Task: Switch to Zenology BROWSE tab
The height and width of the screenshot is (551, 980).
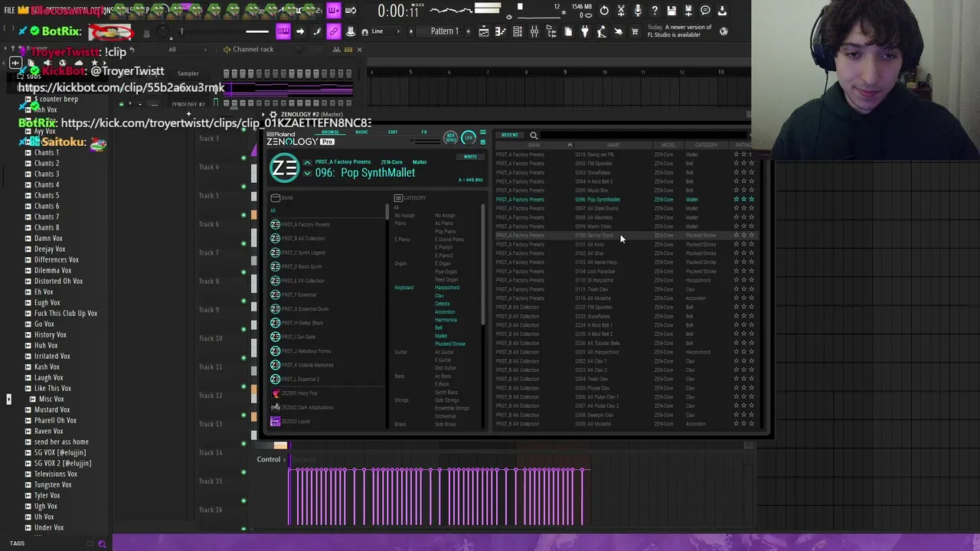Action: tap(330, 132)
